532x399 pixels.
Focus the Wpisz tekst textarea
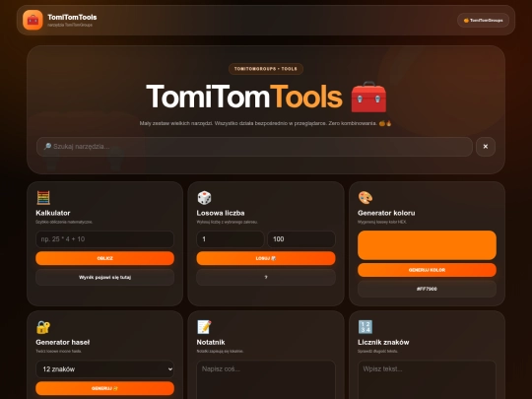pyautogui.click(x=427, y=379)
